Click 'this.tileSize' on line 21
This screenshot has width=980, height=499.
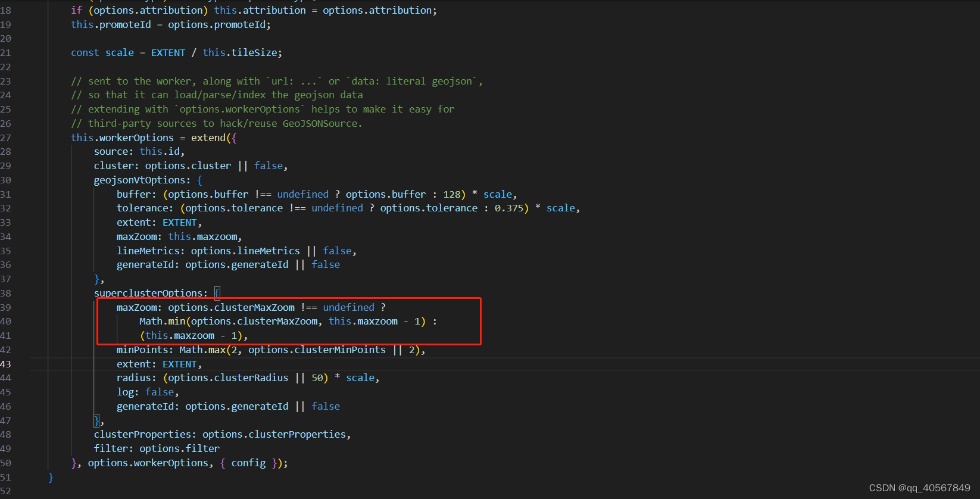(x=239, y=52)
